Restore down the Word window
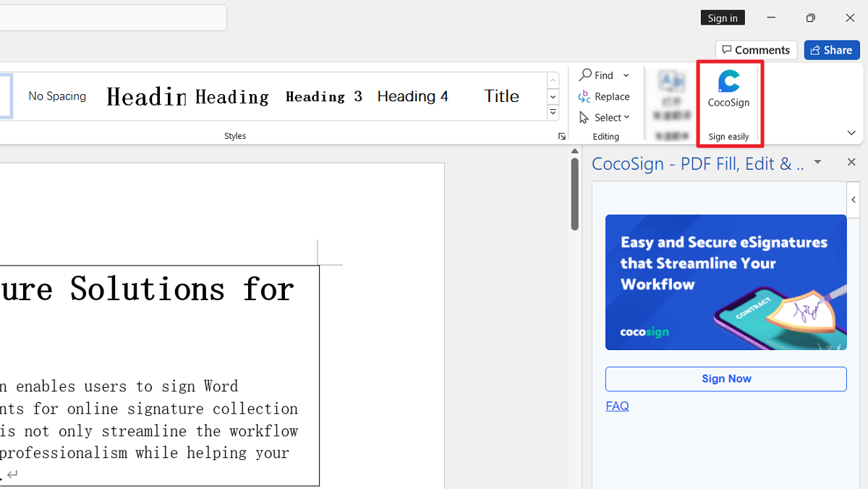This screenshot has height=489, width=868. 811,18
